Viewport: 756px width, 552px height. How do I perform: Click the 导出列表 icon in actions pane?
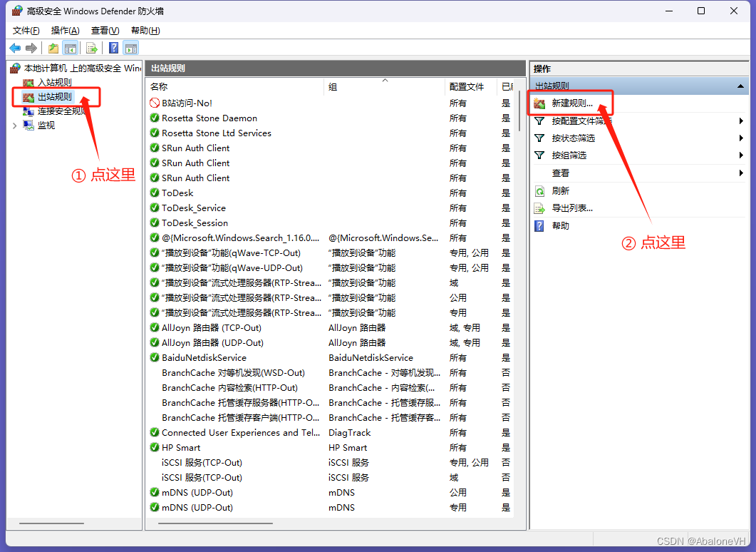539,208
